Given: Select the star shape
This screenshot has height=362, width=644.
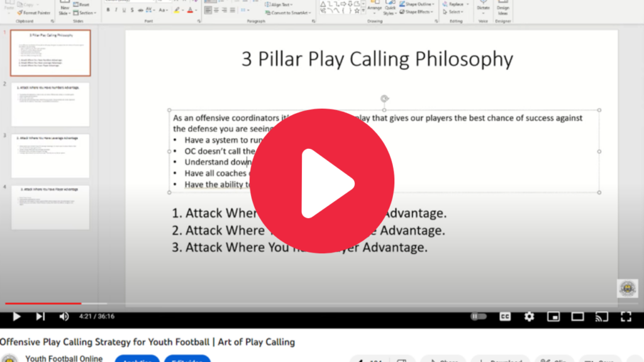Looking at the screenshot, I should point(357,11).
